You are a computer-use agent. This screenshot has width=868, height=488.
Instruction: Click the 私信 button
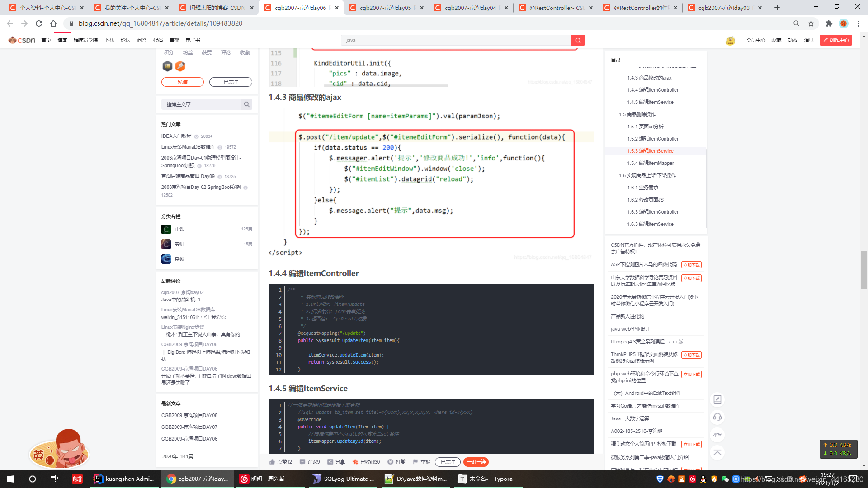click(x=183, y=82)
